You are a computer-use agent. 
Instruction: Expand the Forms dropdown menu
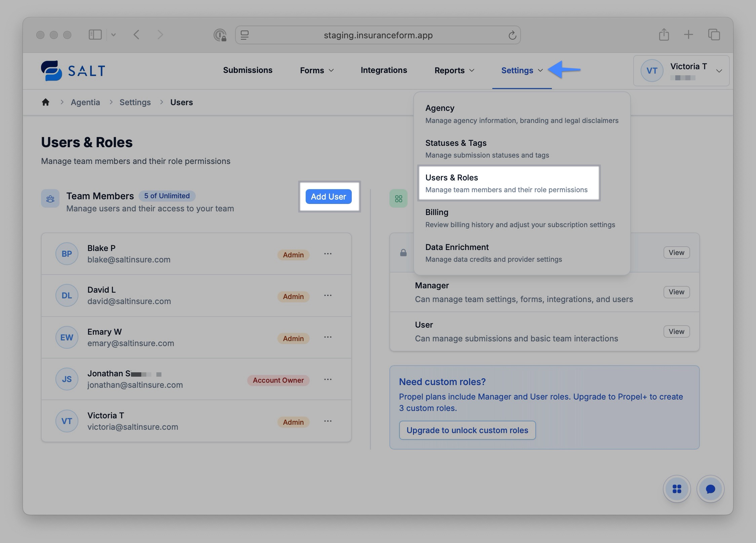[x=316, y=71]
